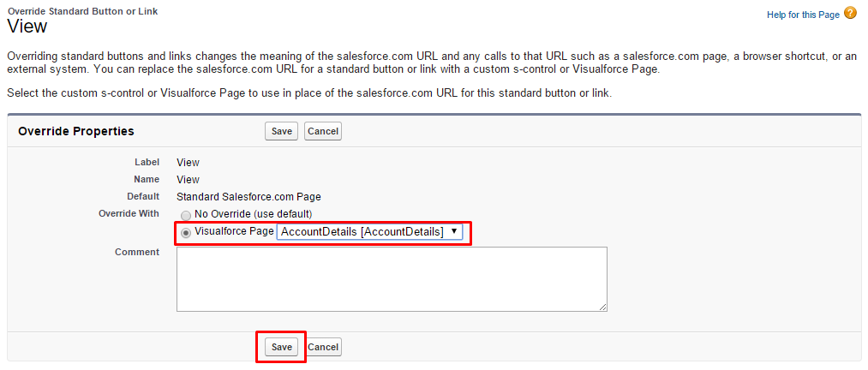Screen dimensions: 868x370
Task: Select the No Override radio button
Action: tap(185, 215)
